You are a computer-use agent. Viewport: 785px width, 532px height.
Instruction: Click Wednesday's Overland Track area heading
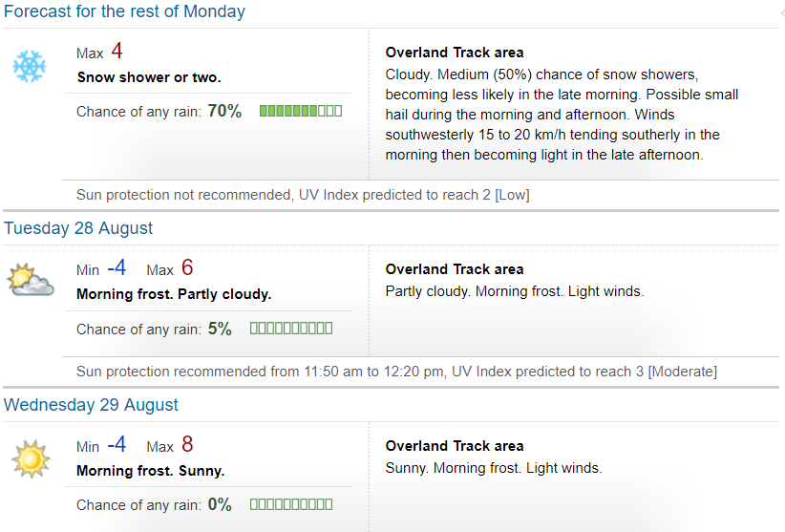pyautogui.click(x=454, y=446)
